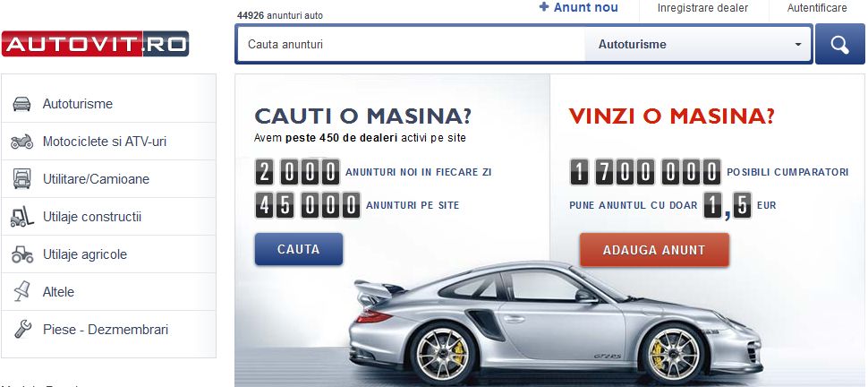Click the magnifying glass search button
868x387 pixels.
pyautogui.click(x=839, y=45)
